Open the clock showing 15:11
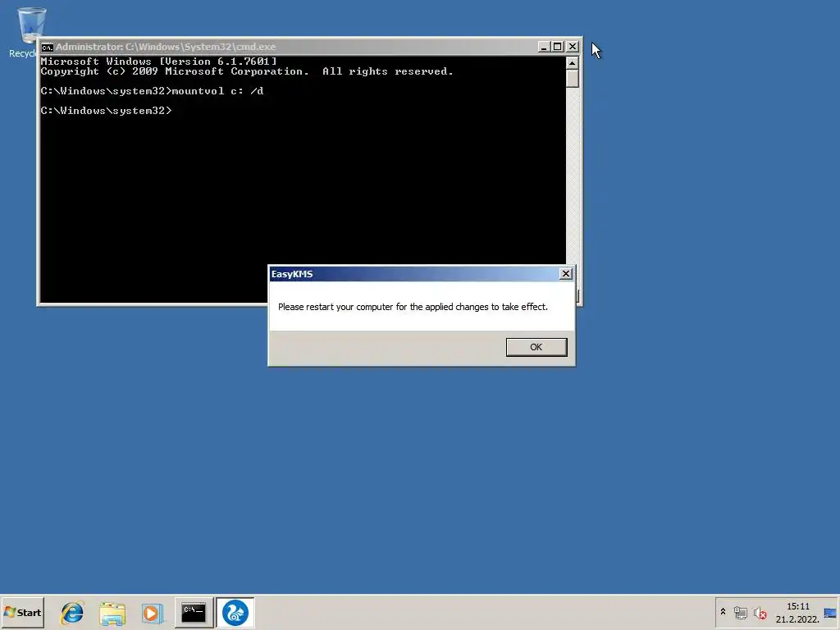Screen dimensions: 840x630 797,613
